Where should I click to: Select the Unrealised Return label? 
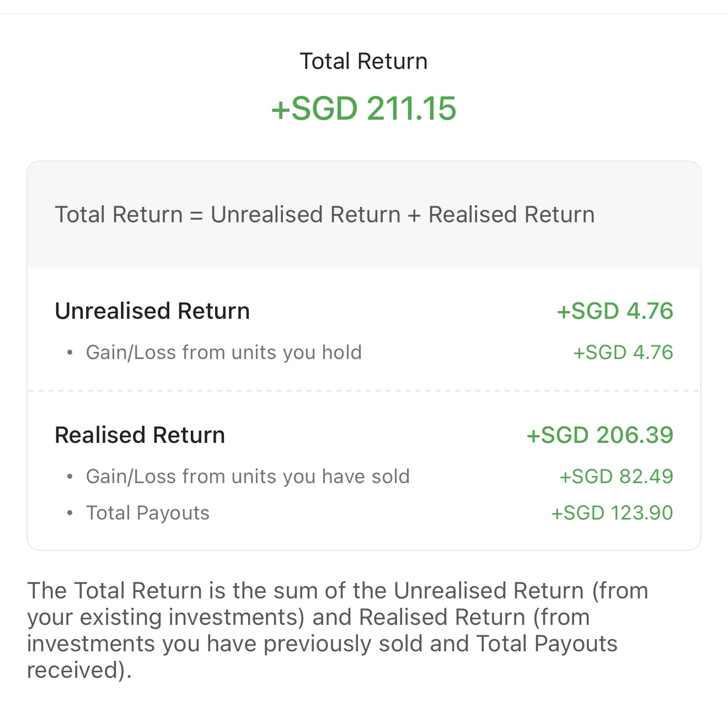coord(152,311)
